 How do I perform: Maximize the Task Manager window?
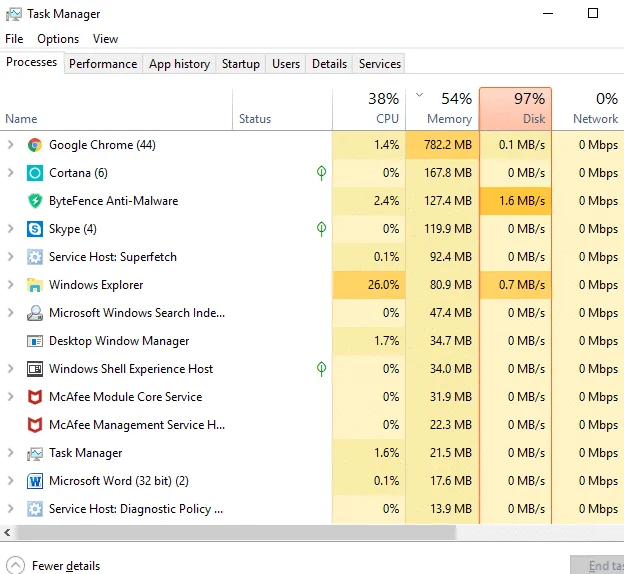(x=593, y=14)
